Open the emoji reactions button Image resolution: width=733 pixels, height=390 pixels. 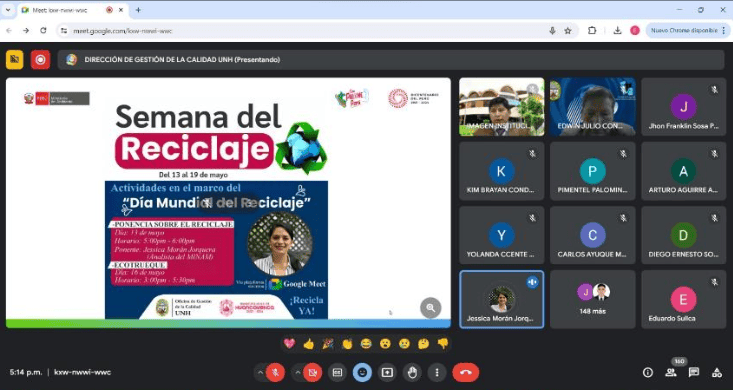coord(362,372)
